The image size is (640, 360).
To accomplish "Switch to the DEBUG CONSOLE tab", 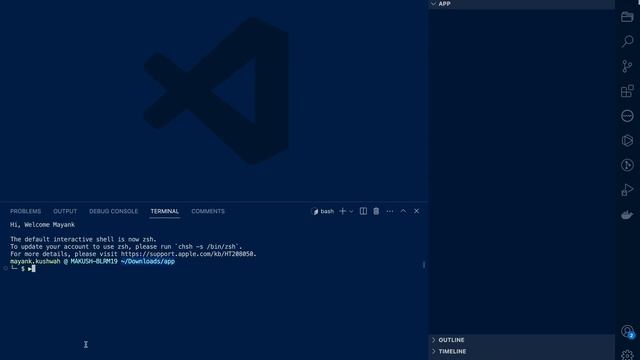I will [113, 211].
